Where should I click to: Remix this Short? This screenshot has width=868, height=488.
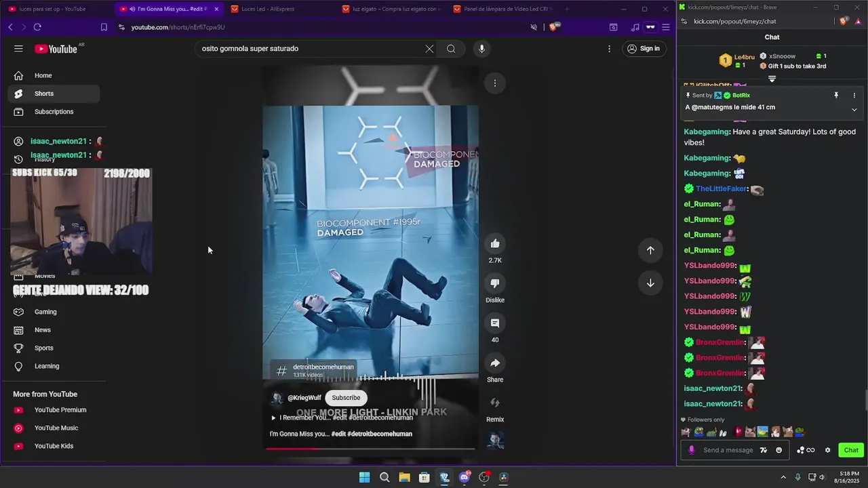pyautogui.click(x=495, y=403)
